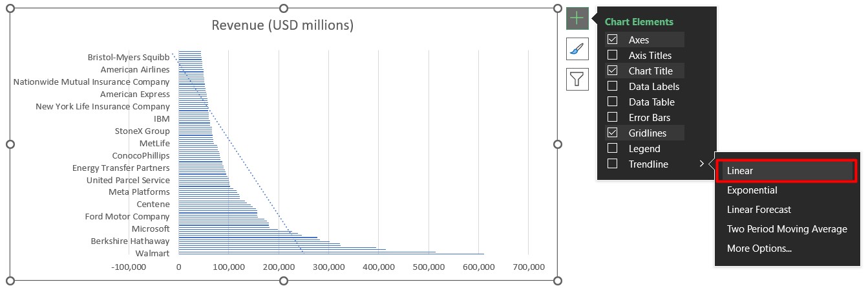868x288 pixels.
Task: Click the ConocoPhillips axis label
Action: [141, 155]
